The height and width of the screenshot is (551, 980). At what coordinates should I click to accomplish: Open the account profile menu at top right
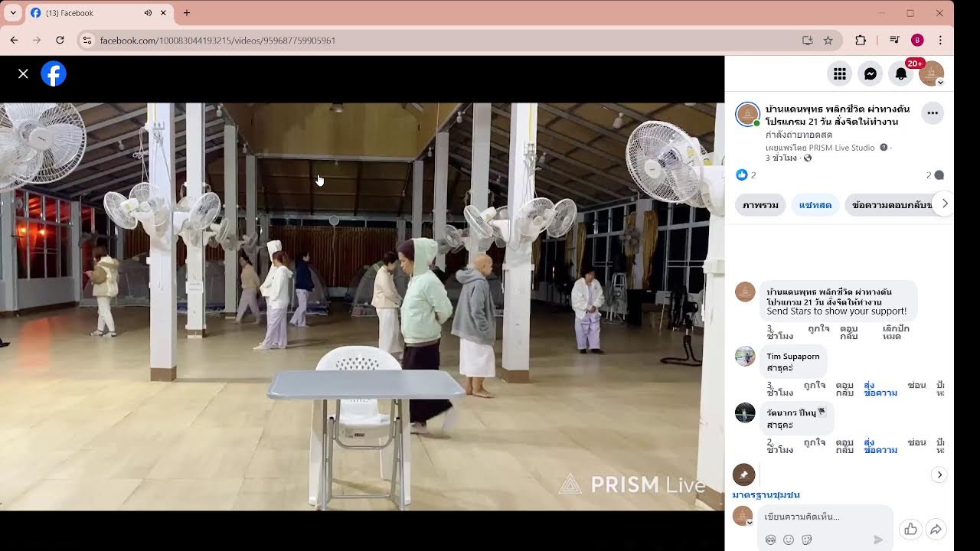(x=932, y=73)
